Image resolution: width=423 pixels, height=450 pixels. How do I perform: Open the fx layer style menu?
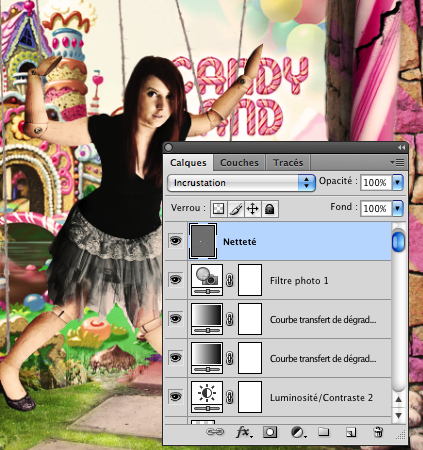244,432
